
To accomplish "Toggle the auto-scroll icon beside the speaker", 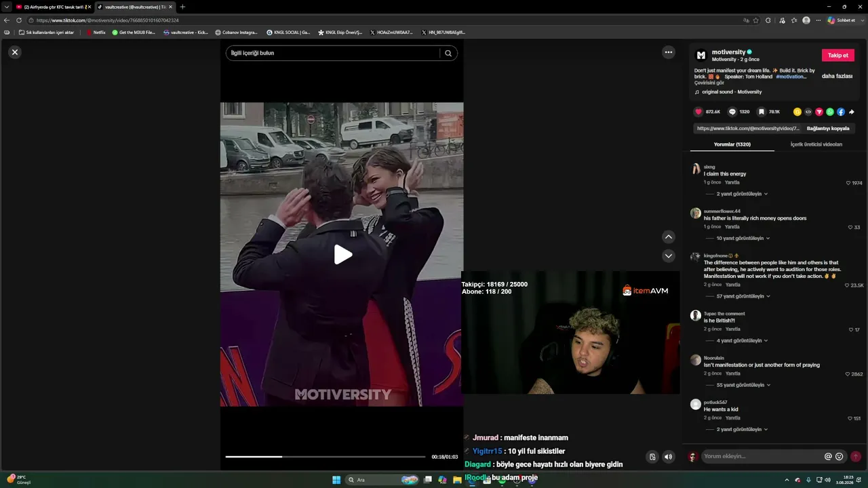I will click(652, 457).
